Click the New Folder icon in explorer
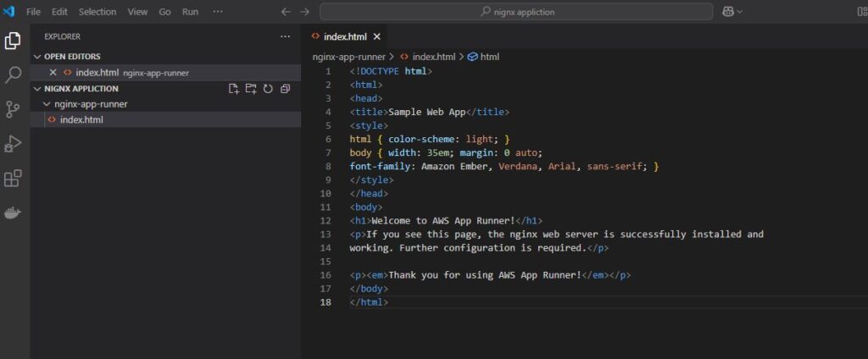 (x=251, y=89)
